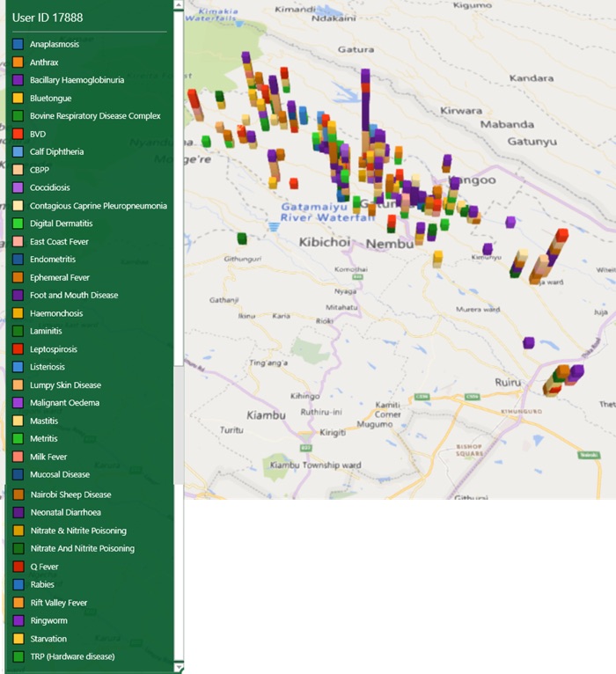
Task: Select the Digital Dermatitis legend entry
Action: tap(53, 223)
